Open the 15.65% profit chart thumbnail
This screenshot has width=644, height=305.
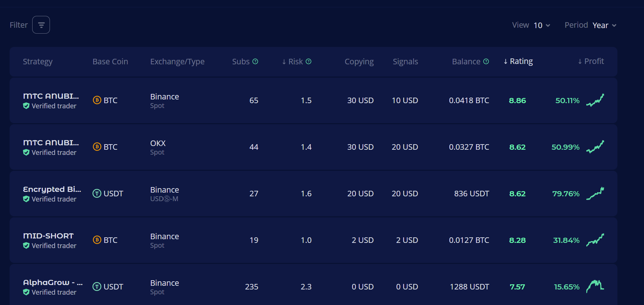pos(595,287)
